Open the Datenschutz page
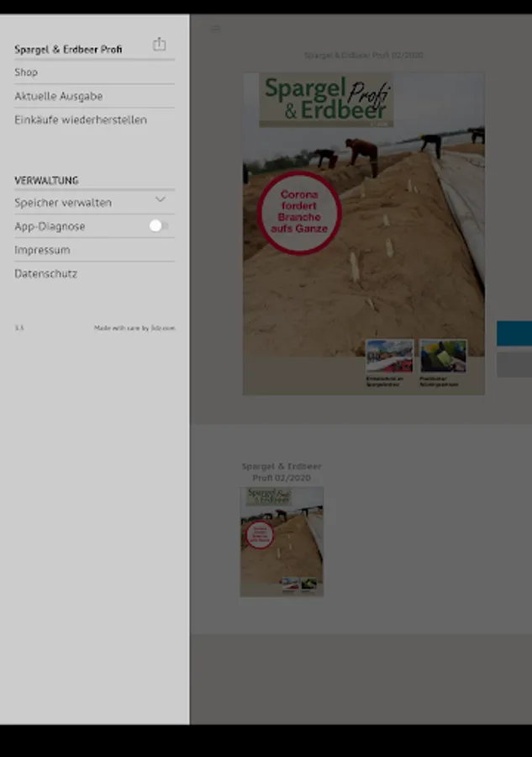Viewport: 532px width, 757px height. point(94,273)
